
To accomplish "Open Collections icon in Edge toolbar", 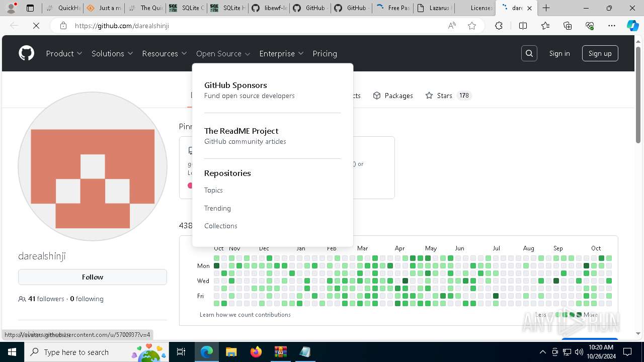I will 568,26.
